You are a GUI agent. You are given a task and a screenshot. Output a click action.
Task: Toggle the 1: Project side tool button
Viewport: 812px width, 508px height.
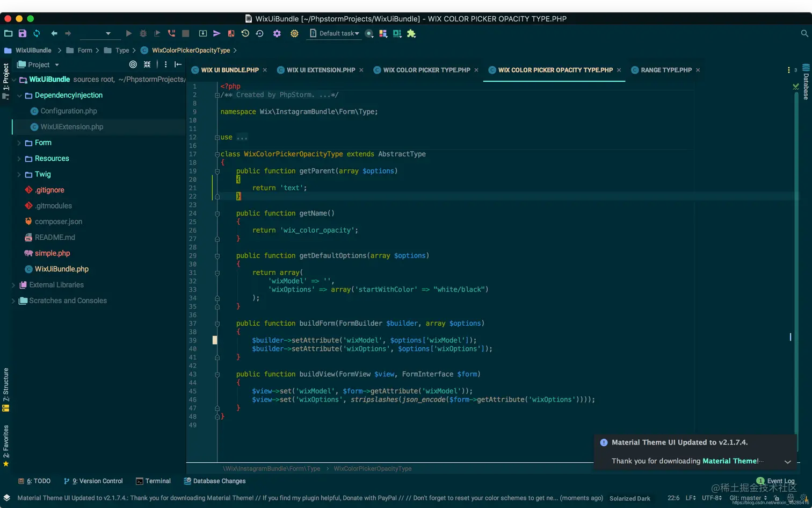pos(6,81)
